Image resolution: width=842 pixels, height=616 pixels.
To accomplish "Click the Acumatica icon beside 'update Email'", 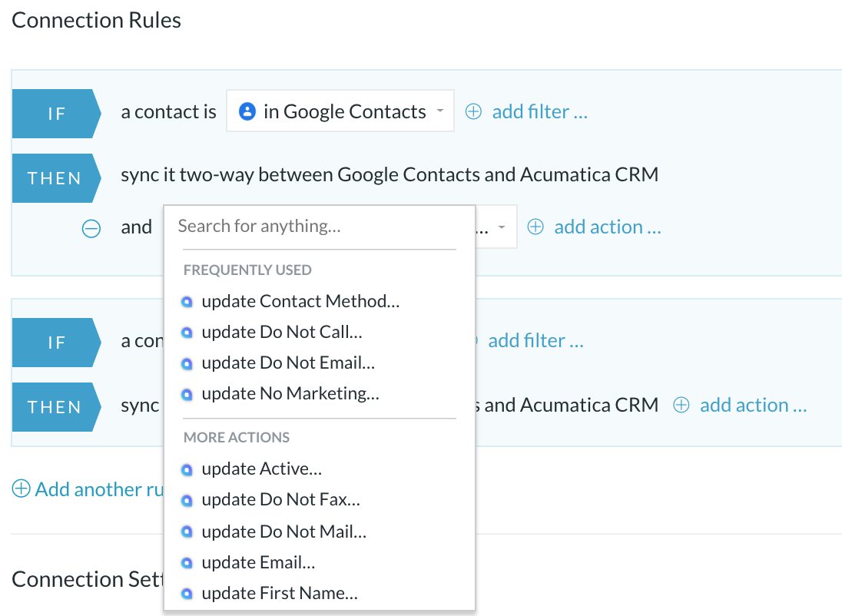I will (187, 563).
